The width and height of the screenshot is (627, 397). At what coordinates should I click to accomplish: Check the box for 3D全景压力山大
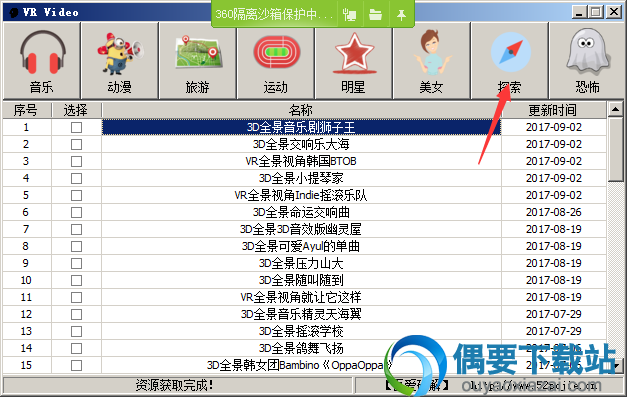(76, 263)
